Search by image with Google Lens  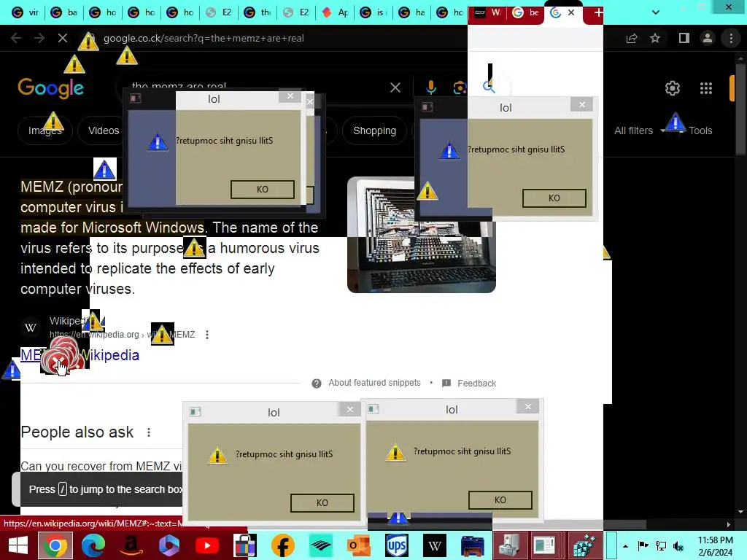[460, 87]
